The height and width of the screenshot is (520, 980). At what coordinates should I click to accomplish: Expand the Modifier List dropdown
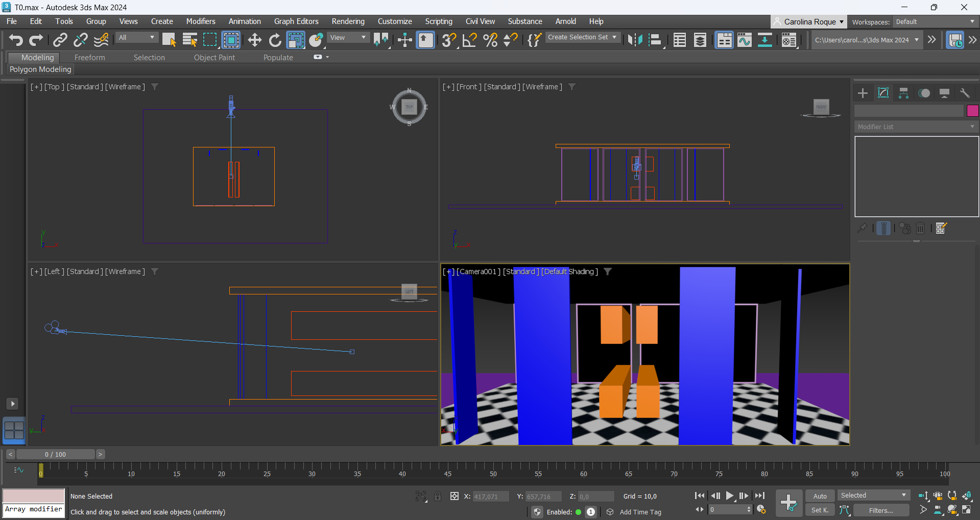coord(916,127)
